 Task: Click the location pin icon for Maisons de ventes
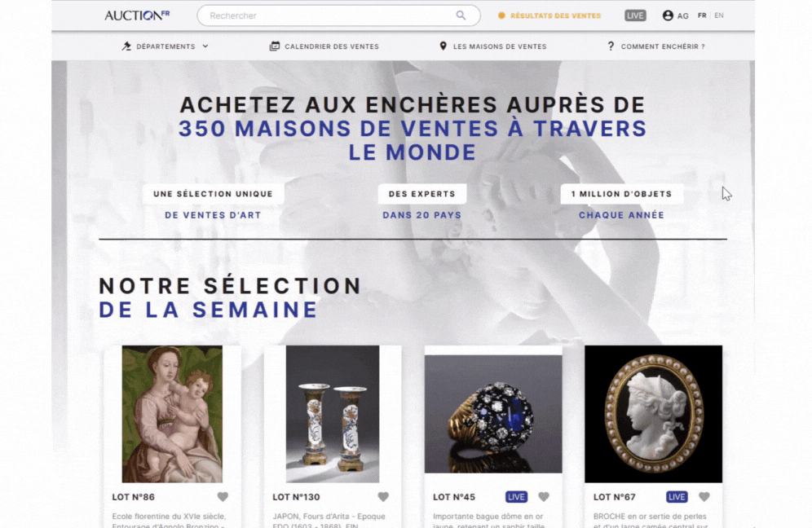tap(443, 46)
